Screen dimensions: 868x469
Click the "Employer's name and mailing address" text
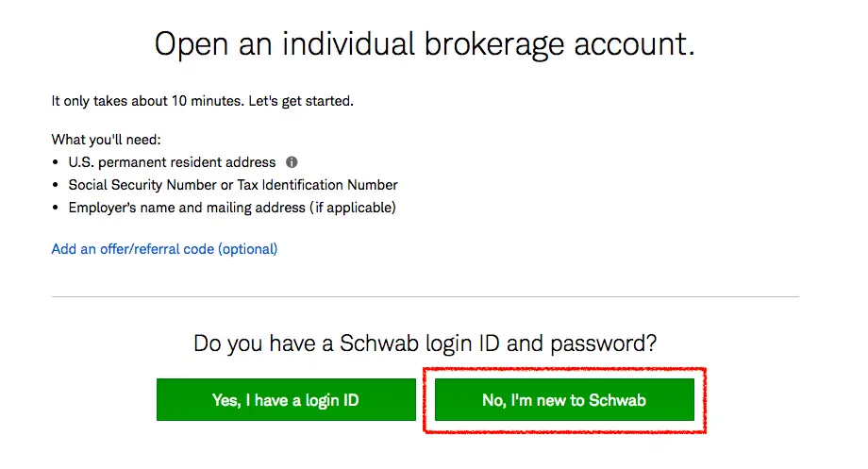186,208
